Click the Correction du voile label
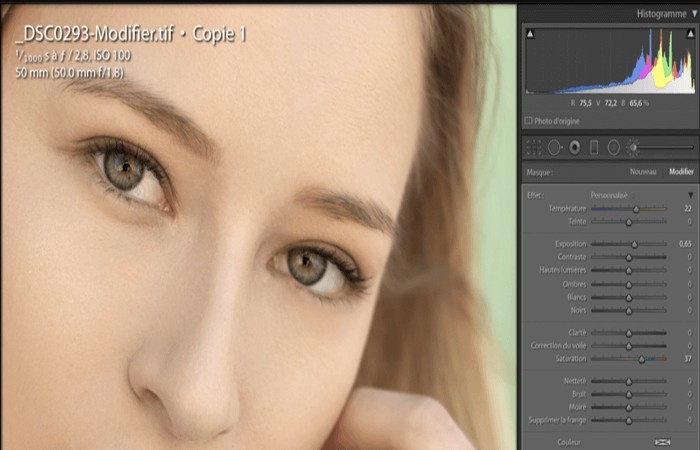 click(558, 346)
